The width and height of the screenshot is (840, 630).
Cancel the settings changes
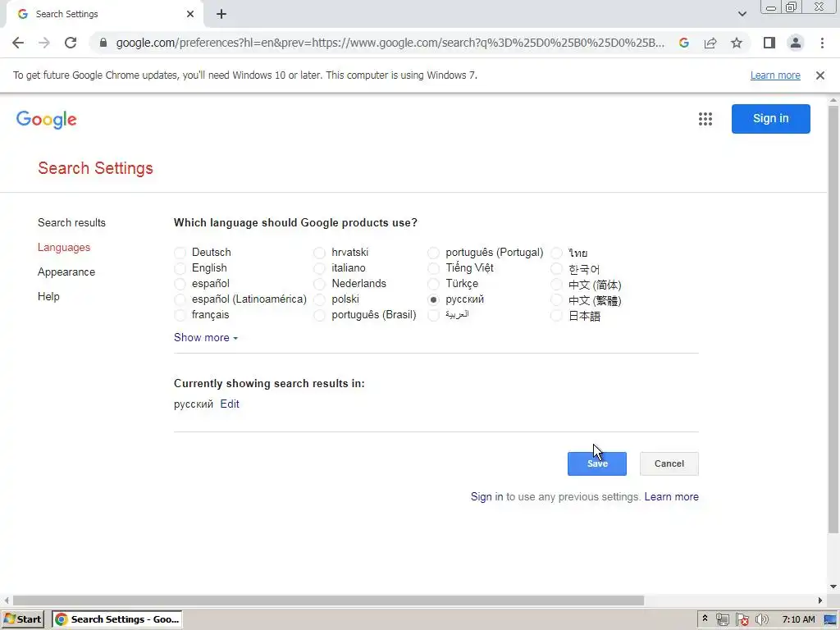point(669,464)
